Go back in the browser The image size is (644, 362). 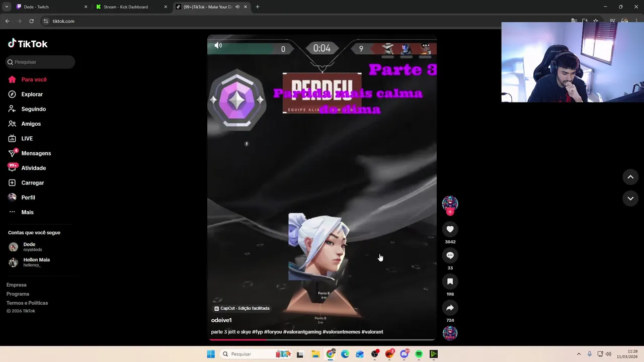[8, 21]
